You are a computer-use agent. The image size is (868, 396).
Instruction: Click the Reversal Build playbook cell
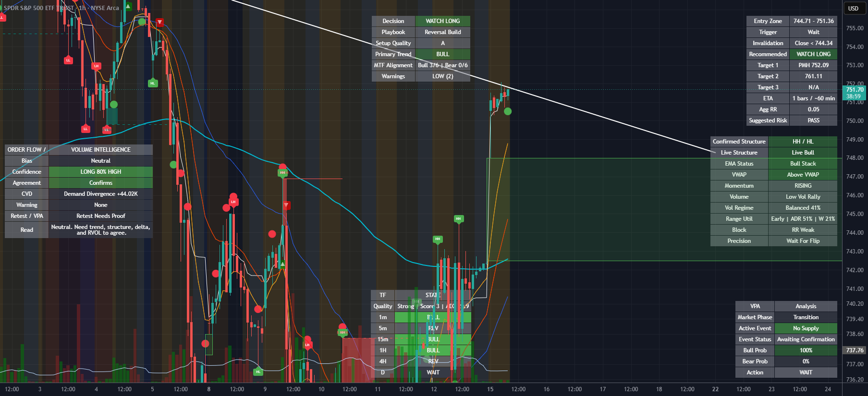(x=442, y=32)
